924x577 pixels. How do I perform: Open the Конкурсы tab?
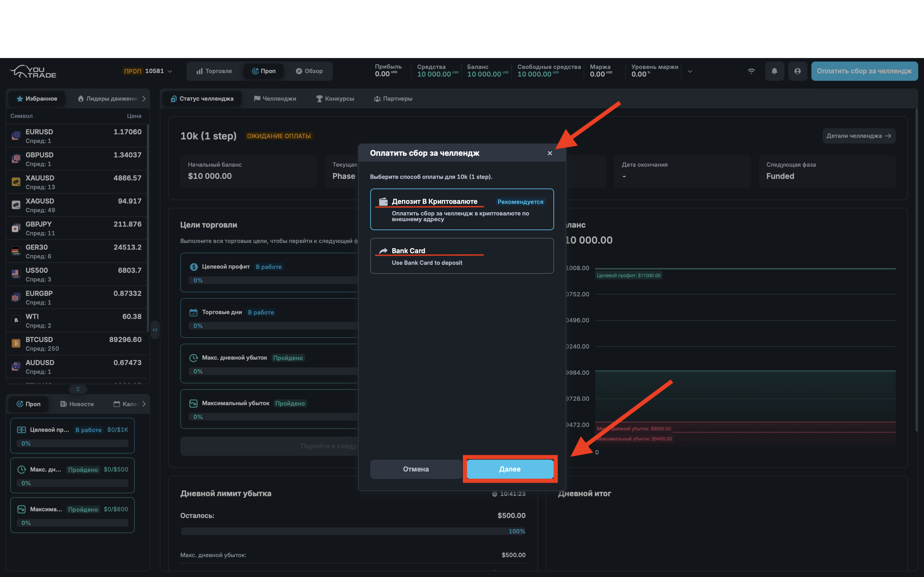tap(335, 98)
